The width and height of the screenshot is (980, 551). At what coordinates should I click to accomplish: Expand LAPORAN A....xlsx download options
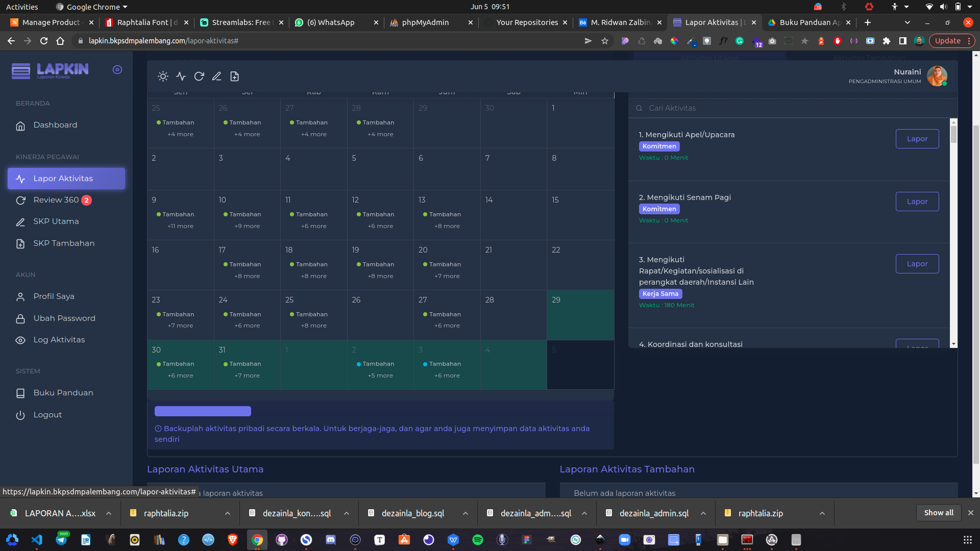109,513
